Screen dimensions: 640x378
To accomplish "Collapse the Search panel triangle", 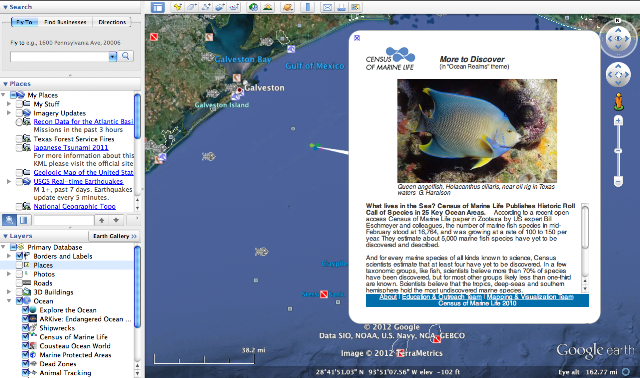I will click(x=5, y=7).
